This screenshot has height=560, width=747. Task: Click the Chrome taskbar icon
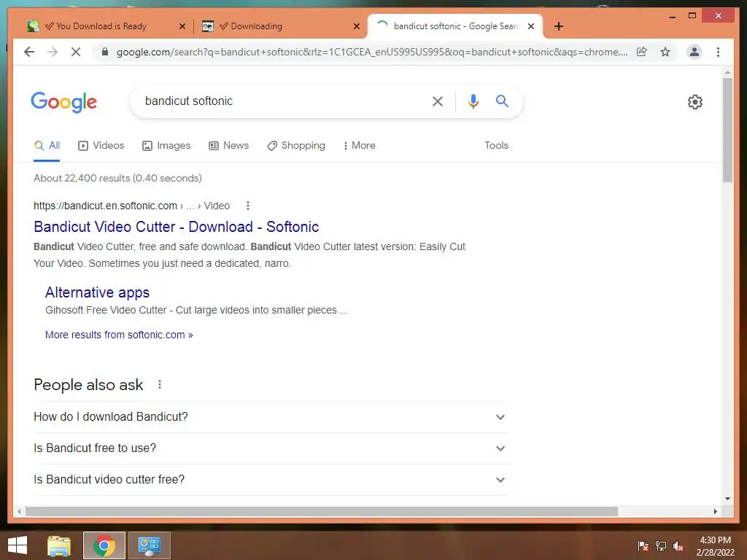pos(104,545)
